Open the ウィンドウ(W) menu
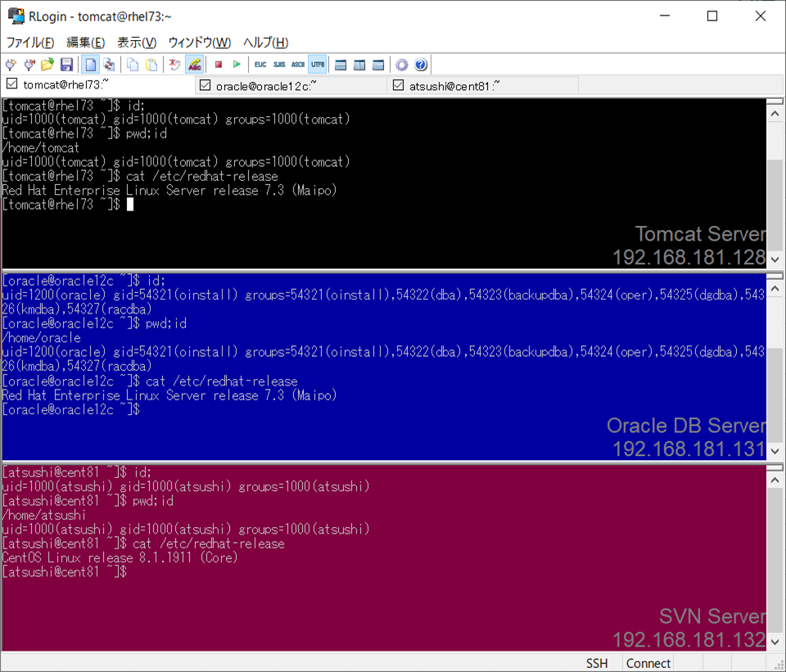This screenshot has width=786, height=672. [x=200, y=43]
